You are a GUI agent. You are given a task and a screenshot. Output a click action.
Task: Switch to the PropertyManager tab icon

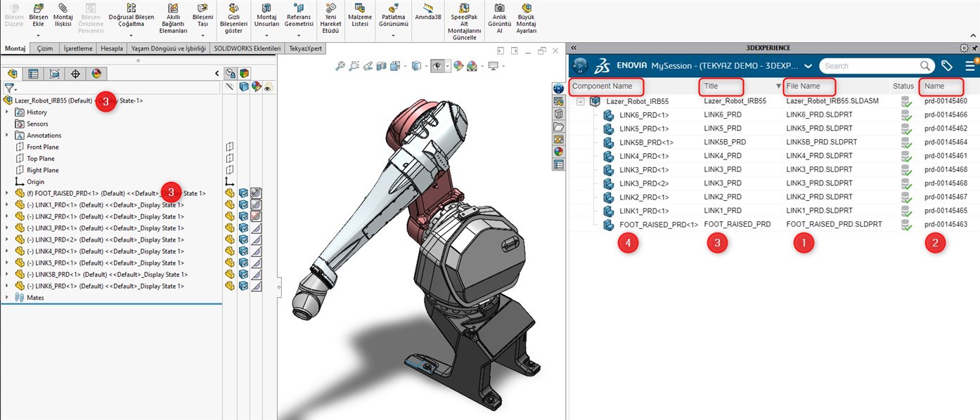(x=33, y=73)
